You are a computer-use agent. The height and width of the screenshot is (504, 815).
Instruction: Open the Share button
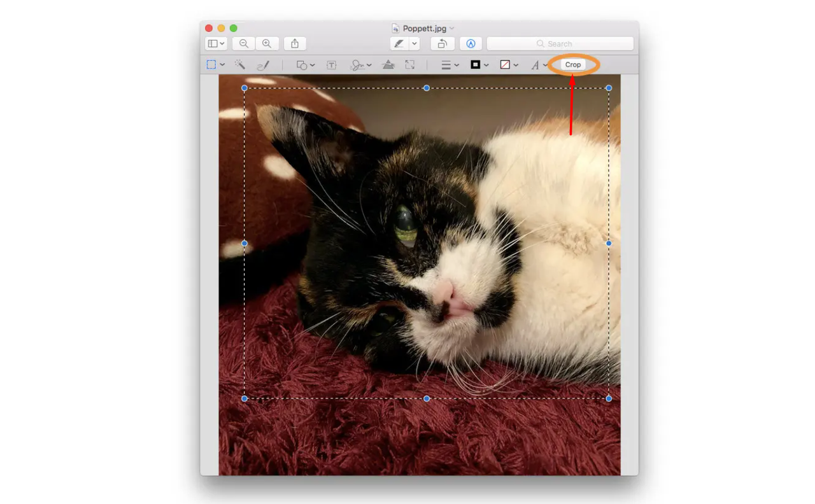point(295,44)
